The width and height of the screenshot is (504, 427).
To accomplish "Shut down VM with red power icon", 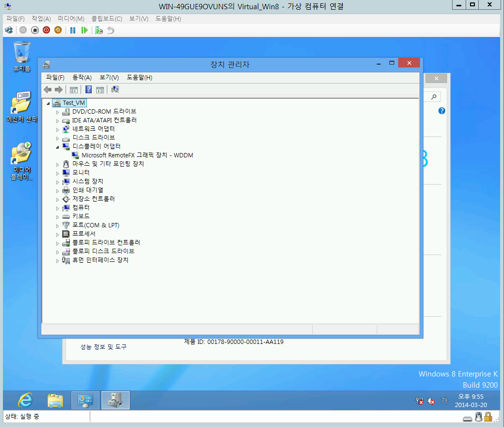I will tap(46, 30).
